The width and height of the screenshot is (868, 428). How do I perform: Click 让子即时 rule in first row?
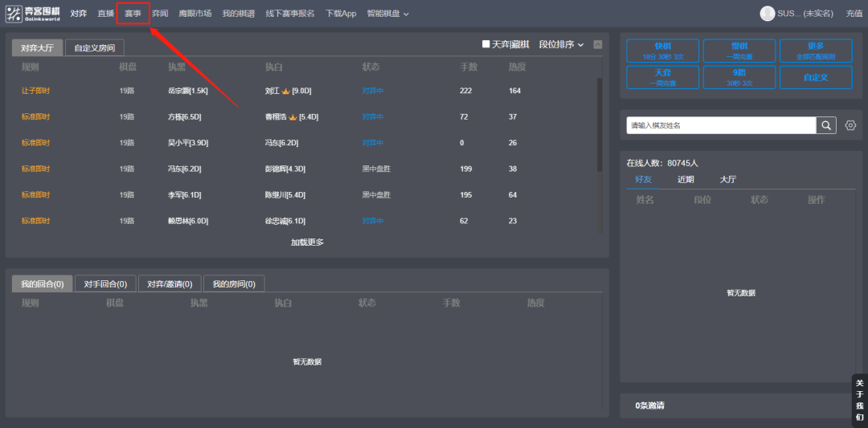(35, 91)
